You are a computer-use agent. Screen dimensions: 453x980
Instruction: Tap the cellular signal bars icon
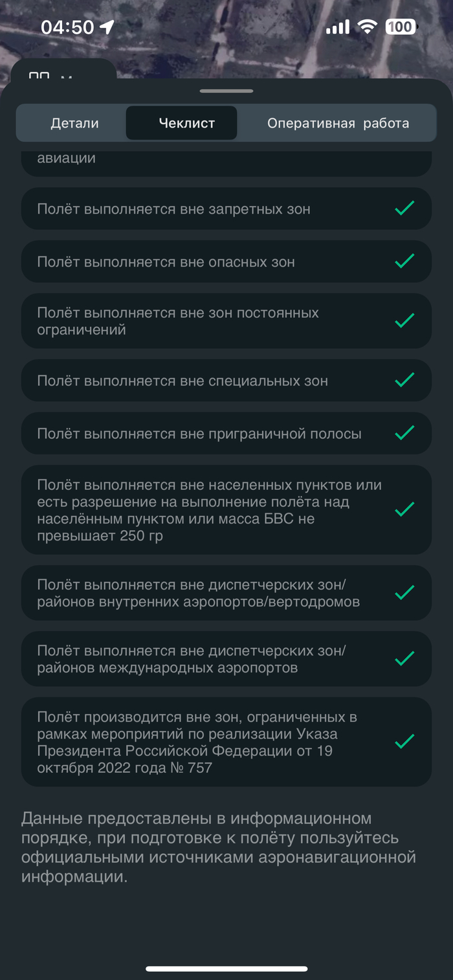[x=337, y=27]
